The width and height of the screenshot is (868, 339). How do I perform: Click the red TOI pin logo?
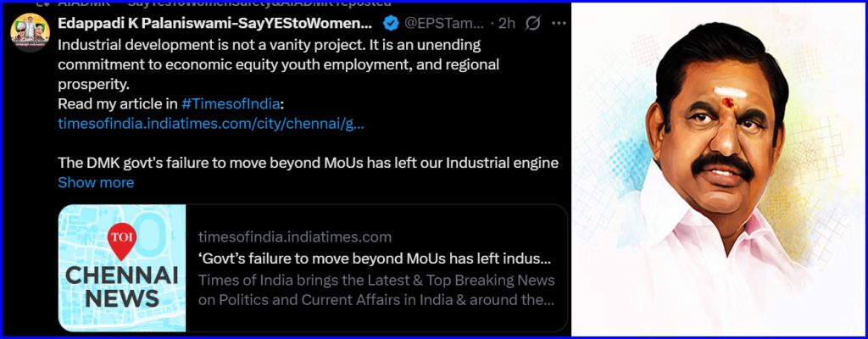[120, 241]
